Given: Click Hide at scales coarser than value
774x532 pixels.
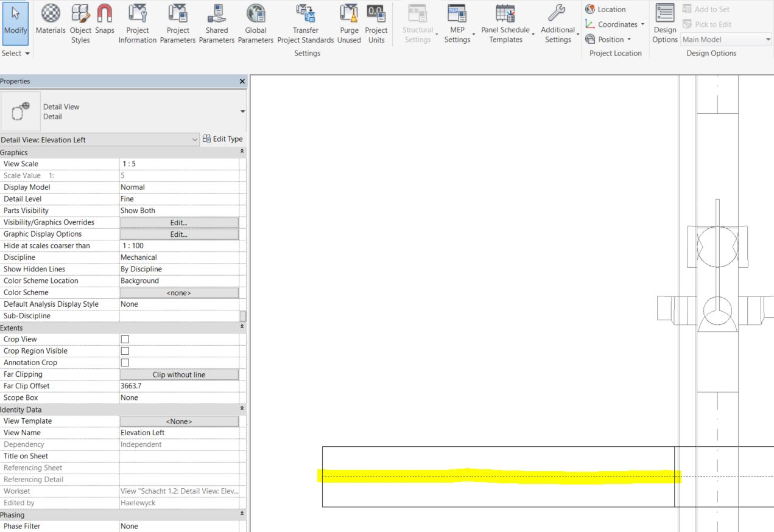Looking at the screenshot, I should coord(179,245).
